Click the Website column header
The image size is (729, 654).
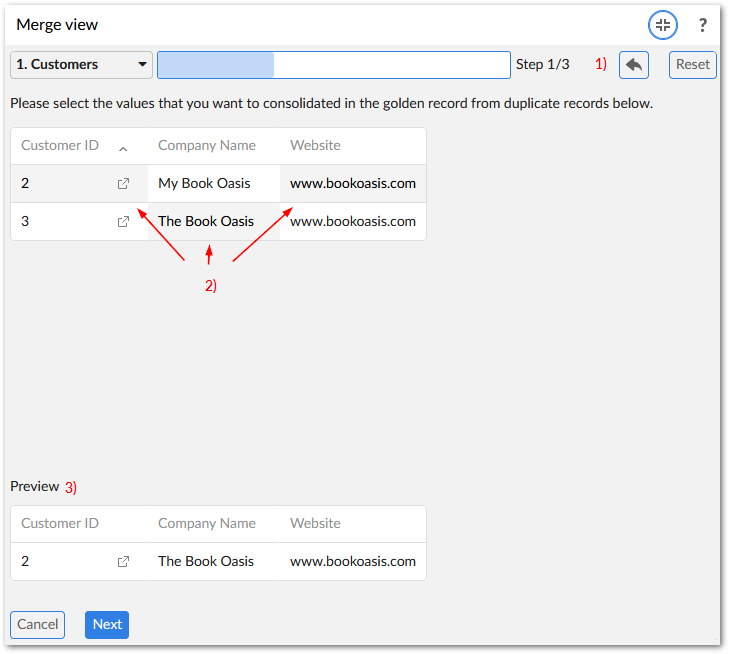tap(316, 146)
